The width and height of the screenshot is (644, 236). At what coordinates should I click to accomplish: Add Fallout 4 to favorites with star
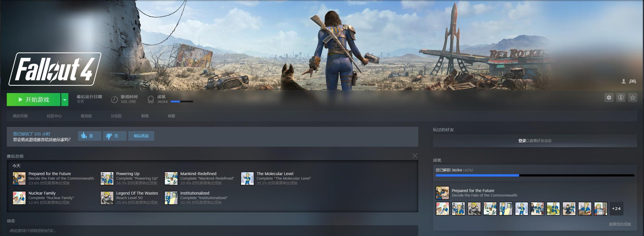click(x=632, y=98)
